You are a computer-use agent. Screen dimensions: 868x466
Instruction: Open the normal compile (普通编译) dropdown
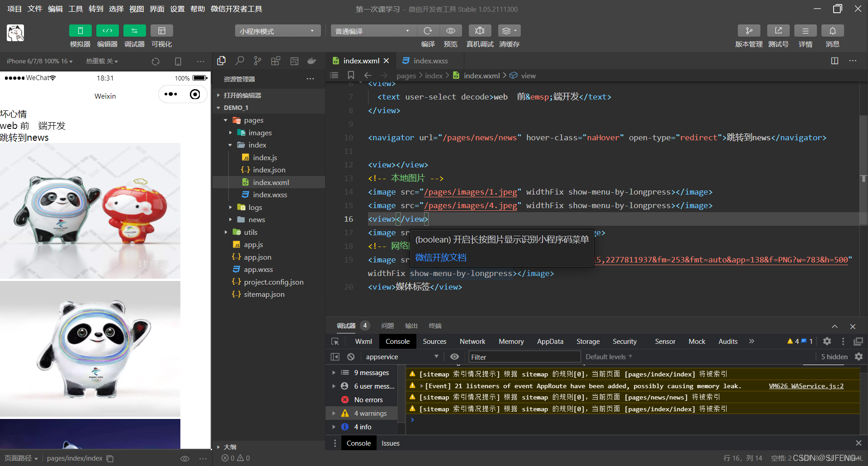tap(373, 31)
